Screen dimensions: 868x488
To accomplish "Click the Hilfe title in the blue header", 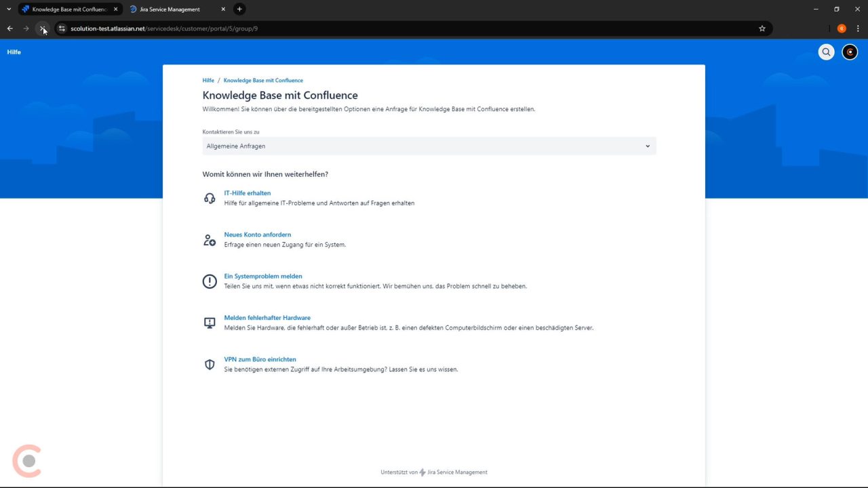I will click(x=14, y=52).
